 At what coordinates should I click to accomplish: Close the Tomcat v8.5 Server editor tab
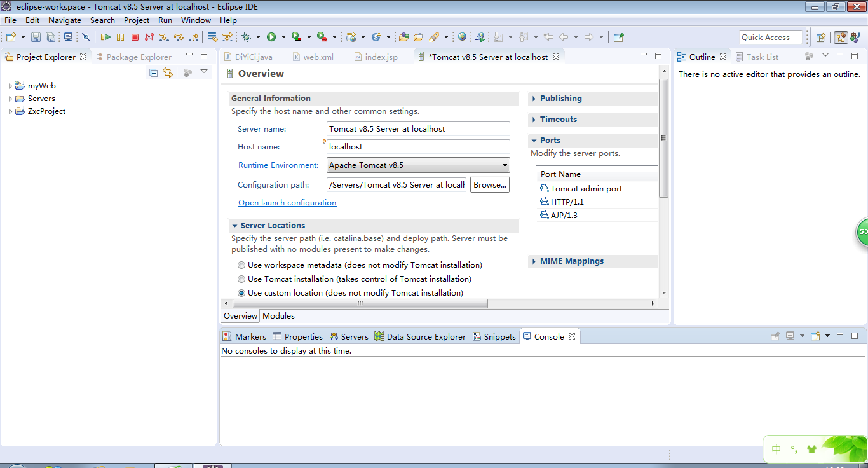(556, 57)
